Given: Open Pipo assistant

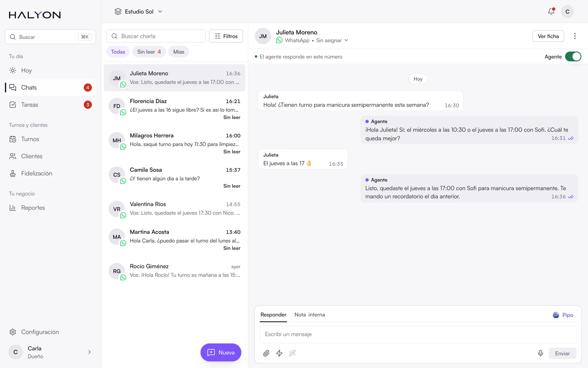Looking at the screenshot, I should pyautogui.click(x=563, y=315).
